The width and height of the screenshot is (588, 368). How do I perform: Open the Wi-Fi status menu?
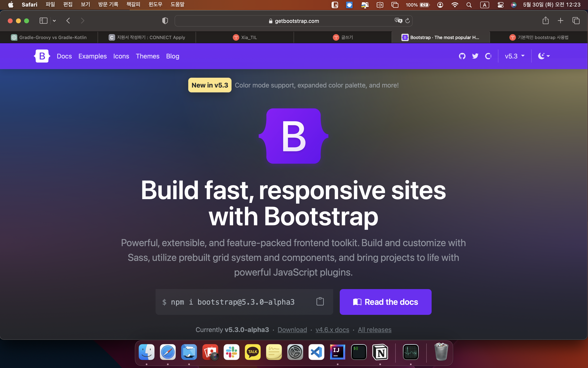point(455,5)
